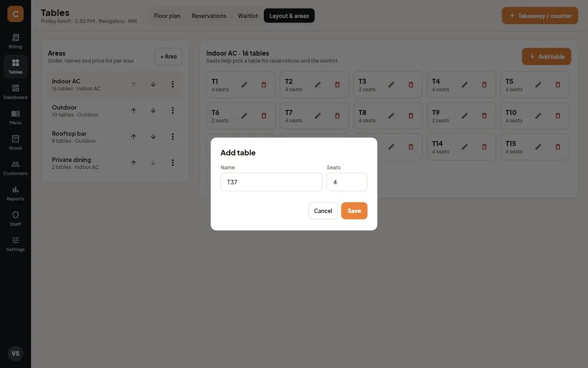Click the table Name input field
This screenshot has height=368, width=588.
coord(271,182)
